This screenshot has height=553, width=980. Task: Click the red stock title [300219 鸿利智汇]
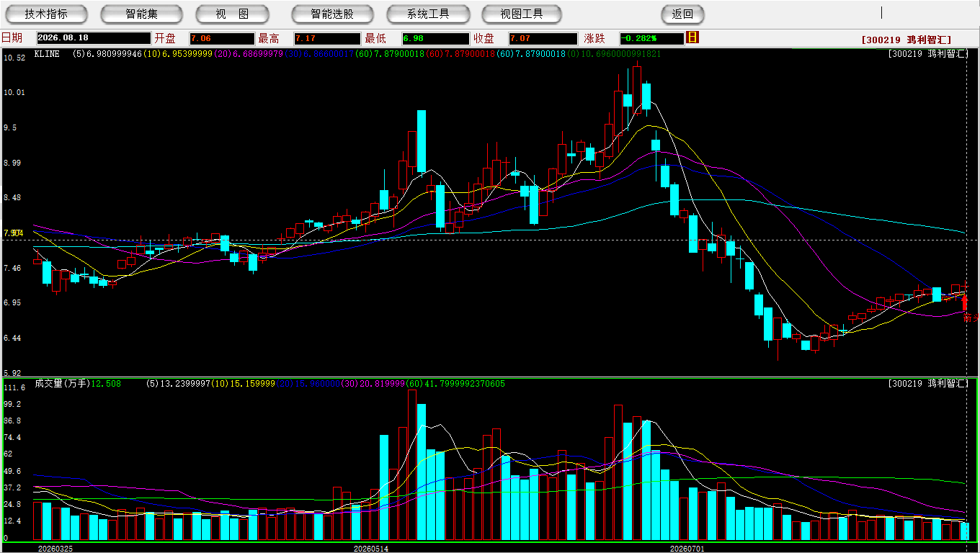[906, 40]
